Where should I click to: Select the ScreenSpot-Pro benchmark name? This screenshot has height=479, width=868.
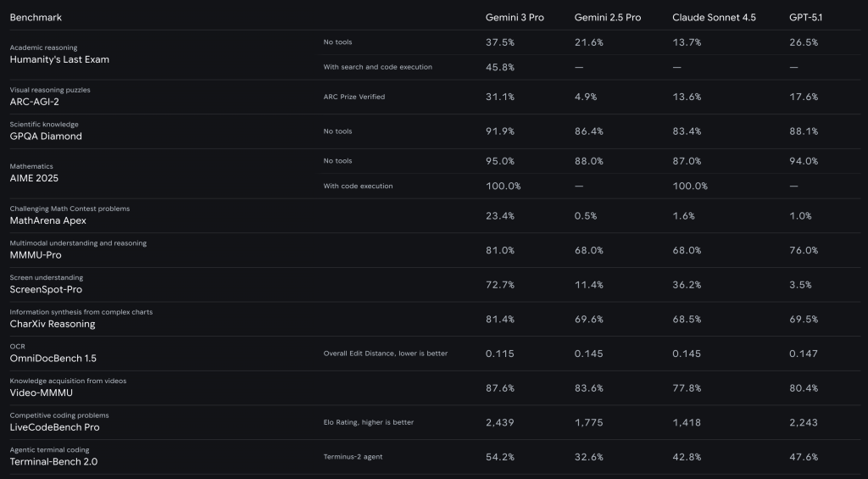click(x=47, y=290)
